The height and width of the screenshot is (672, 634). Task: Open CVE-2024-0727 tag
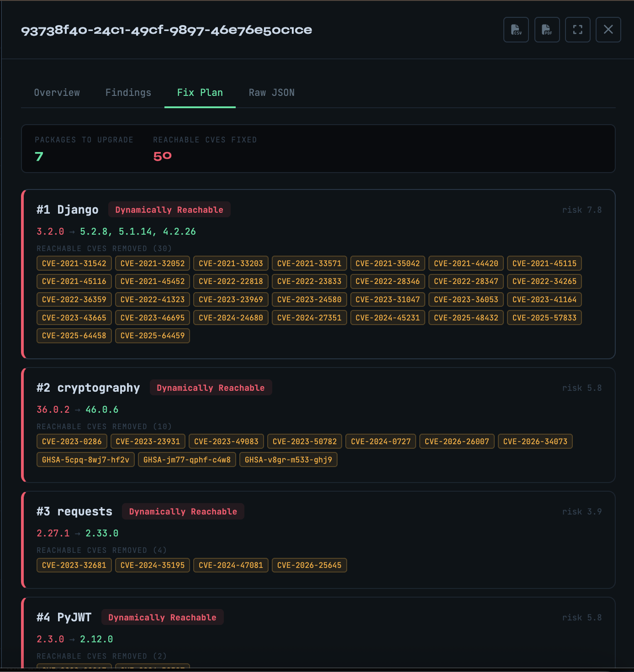[381, 441]
